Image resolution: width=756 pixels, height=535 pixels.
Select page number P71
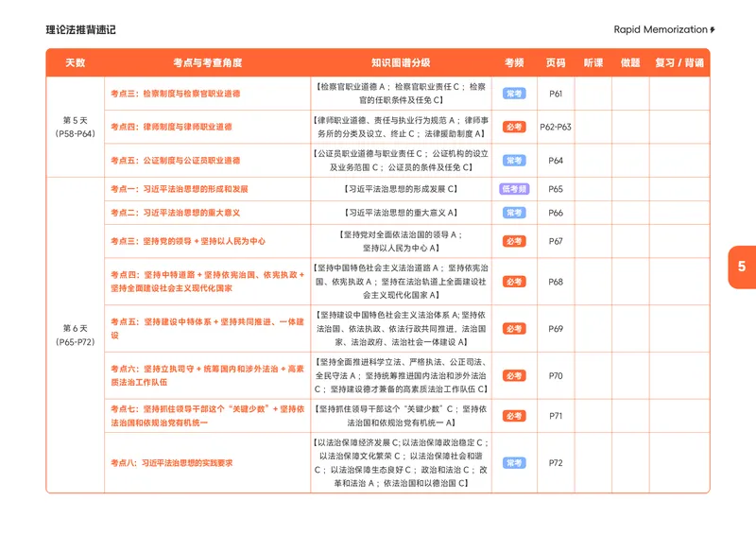(556, 416)
